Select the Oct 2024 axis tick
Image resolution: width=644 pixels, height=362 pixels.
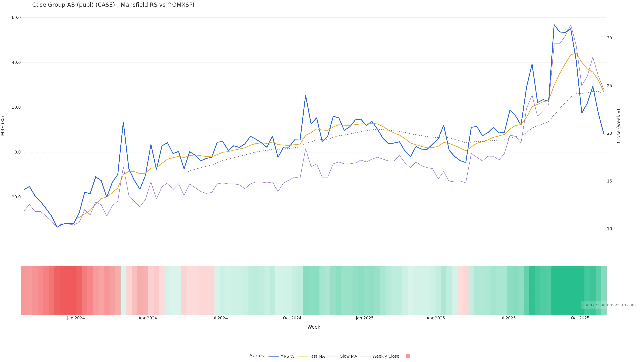click(292, 318)
